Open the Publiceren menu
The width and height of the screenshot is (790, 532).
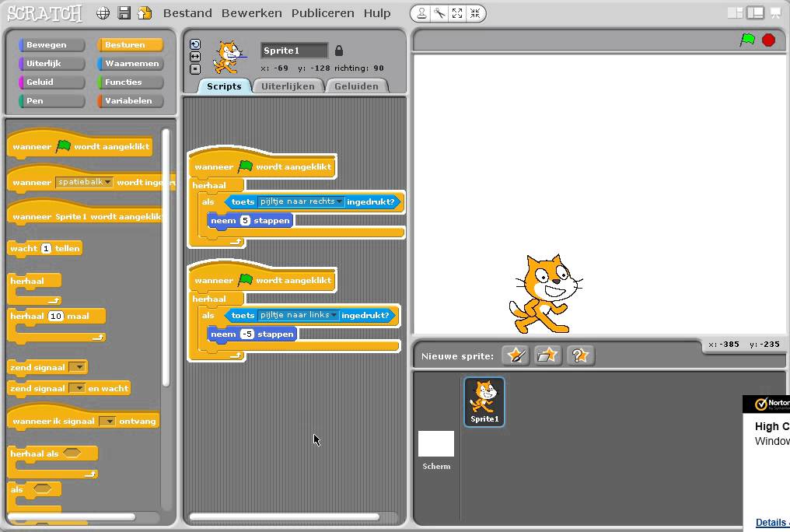click(323, 13)
